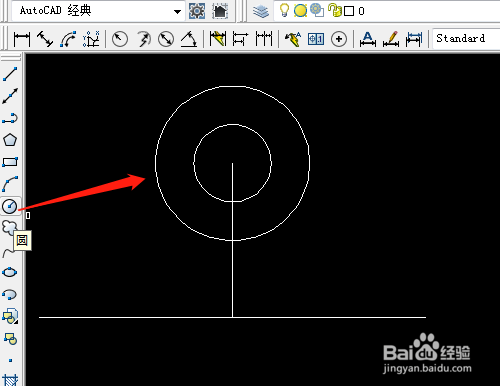Start a Radius dimension

(120, 39)
